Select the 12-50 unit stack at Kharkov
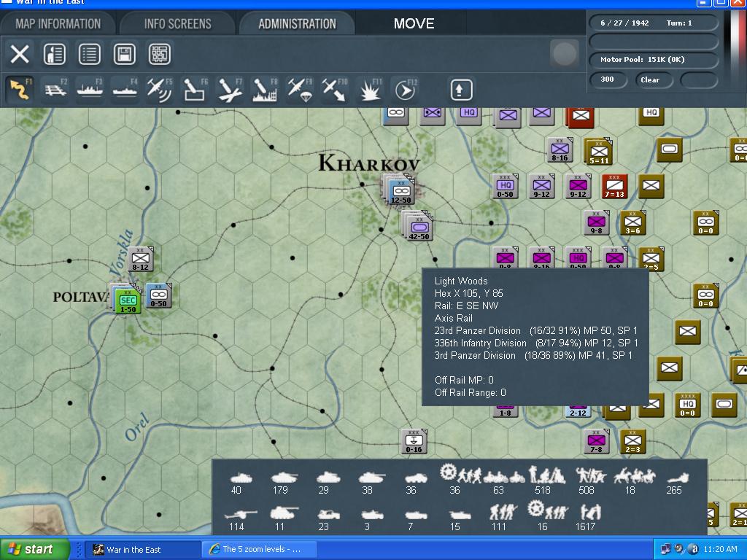Screen dimensions: 747x560 (x=400, y=191)
